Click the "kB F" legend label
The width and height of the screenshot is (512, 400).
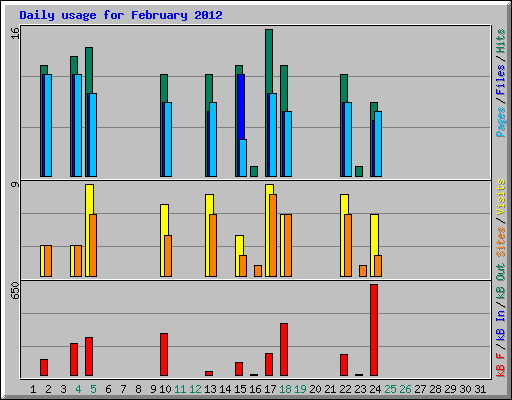[x=500, y=364]
